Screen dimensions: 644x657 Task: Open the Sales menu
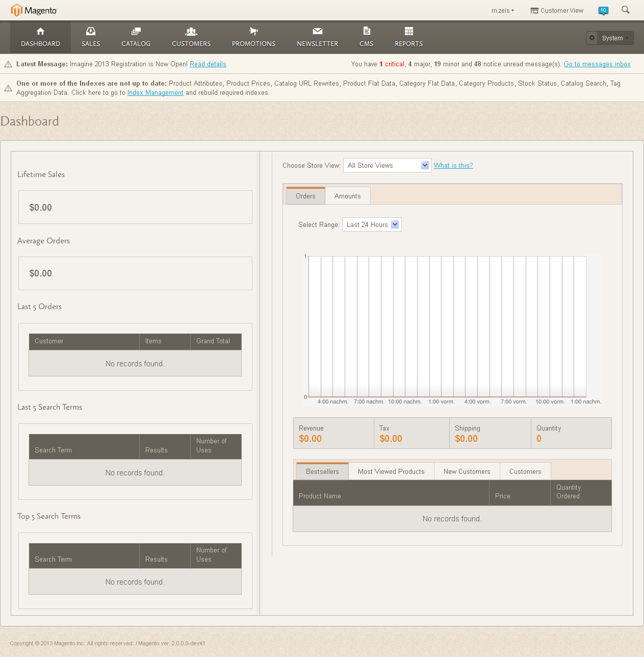pos(91,37)
